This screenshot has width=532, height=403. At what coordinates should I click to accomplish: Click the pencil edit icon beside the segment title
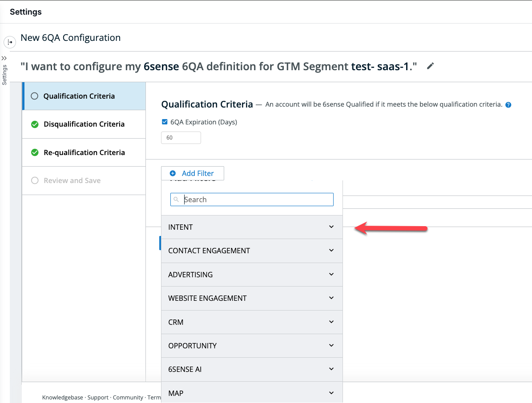tap(430, 66)
